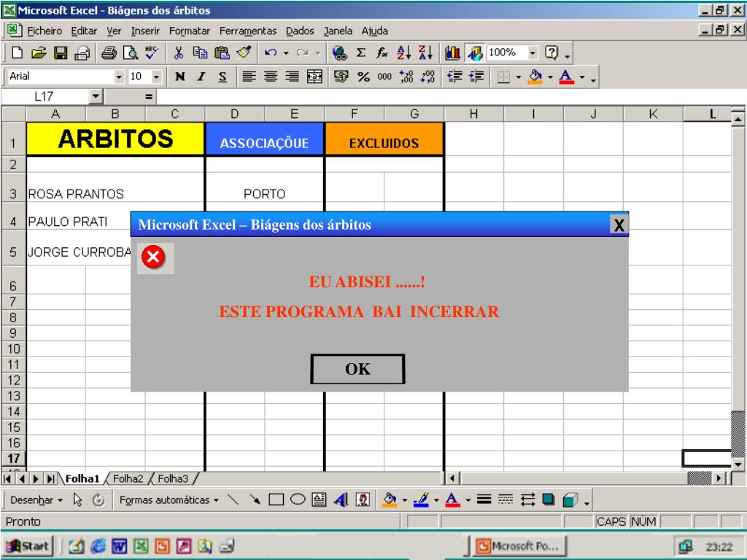Toggle align left
The image size is (747, 560).
coord(249,77)
